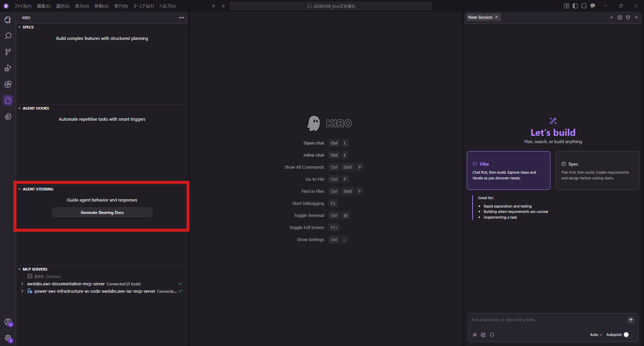
Task: Open the Extensions view icon
Action: [x=8, y=84]
